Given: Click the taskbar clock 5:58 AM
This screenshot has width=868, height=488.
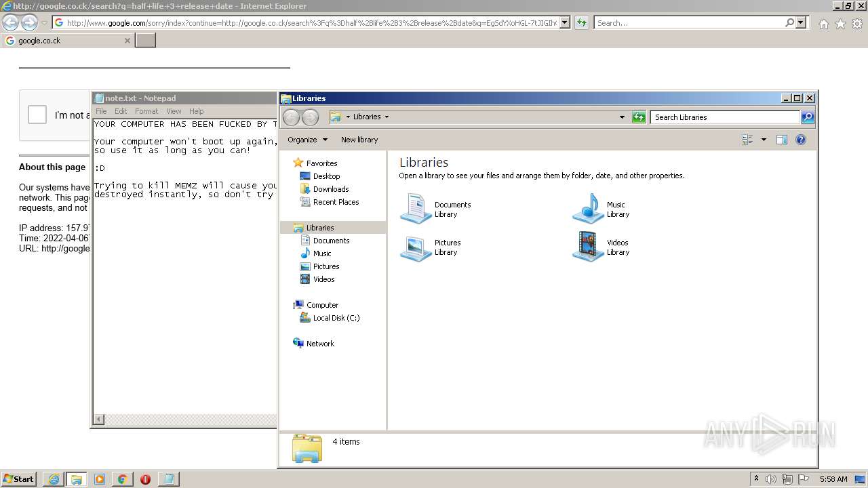Looking at the screenshot, I should coord(833,479).
